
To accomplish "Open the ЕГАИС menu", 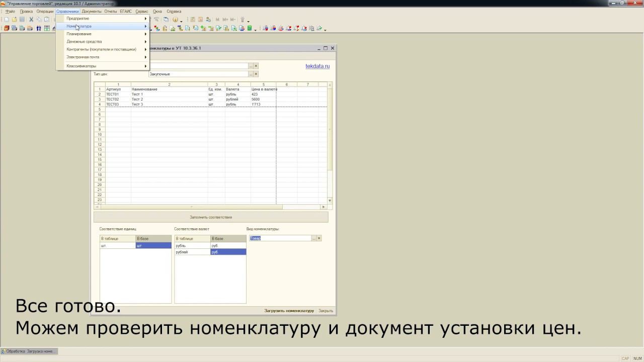I will pyautogui.click(x=126, y=11).
